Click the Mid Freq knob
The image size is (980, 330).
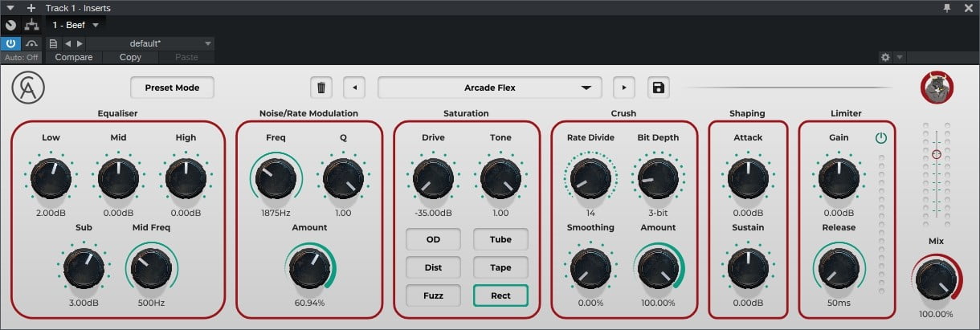pos(151,267)
